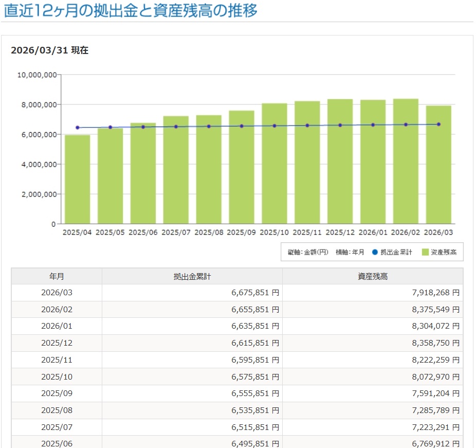476x448 pixels.
Task: Click the contribution line point above 2025/09
Action: (x=242, y=126)
